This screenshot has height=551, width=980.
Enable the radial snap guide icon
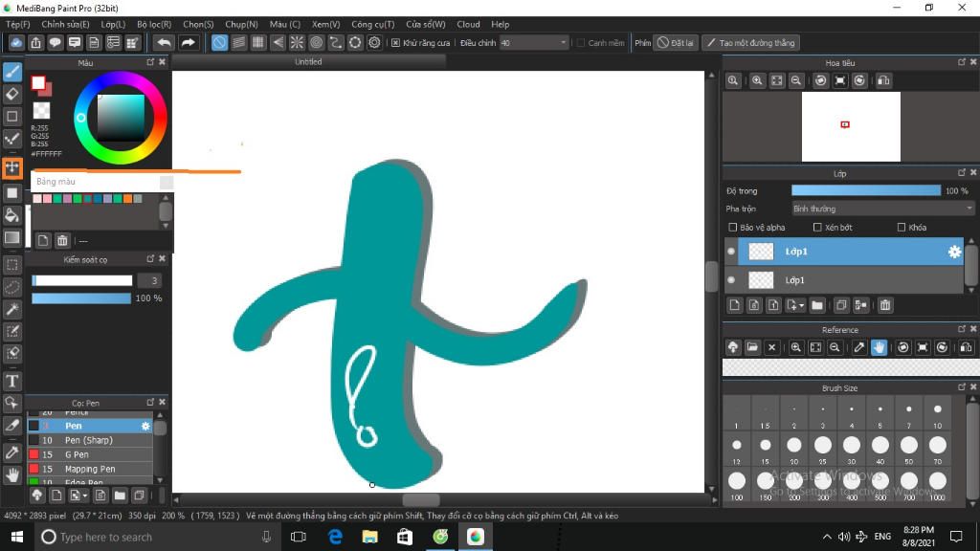click(x=297, y=42)
